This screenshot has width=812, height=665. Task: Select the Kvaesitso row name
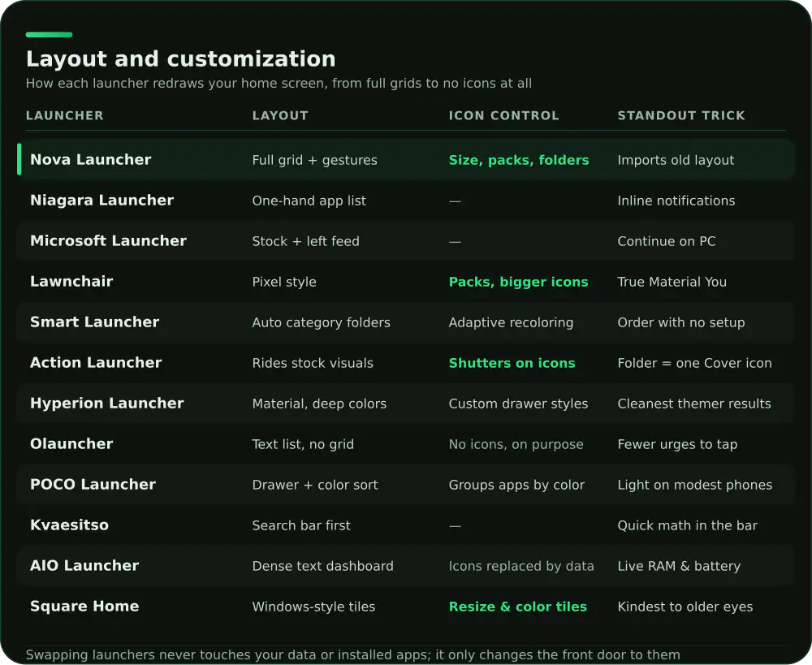(69, 525)
